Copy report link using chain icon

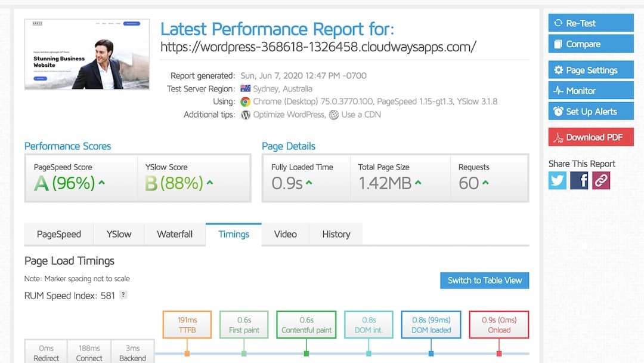point(601,180)
